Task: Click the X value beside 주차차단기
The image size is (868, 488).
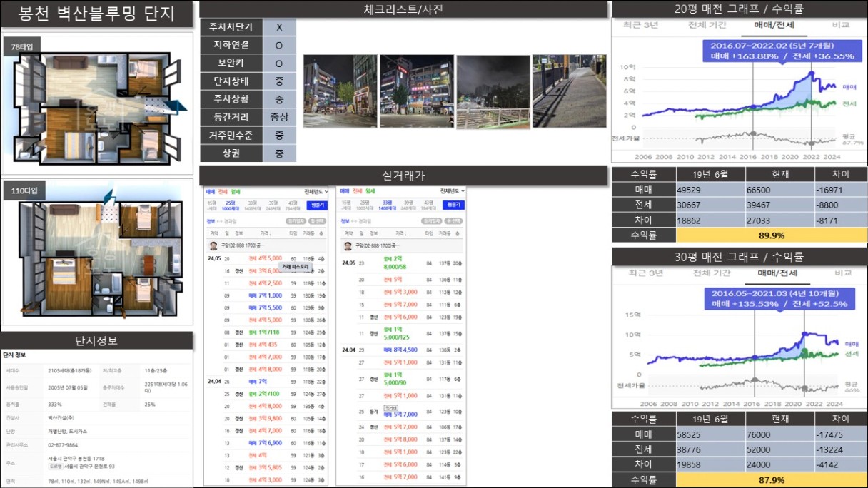Action: click(279, 27)
